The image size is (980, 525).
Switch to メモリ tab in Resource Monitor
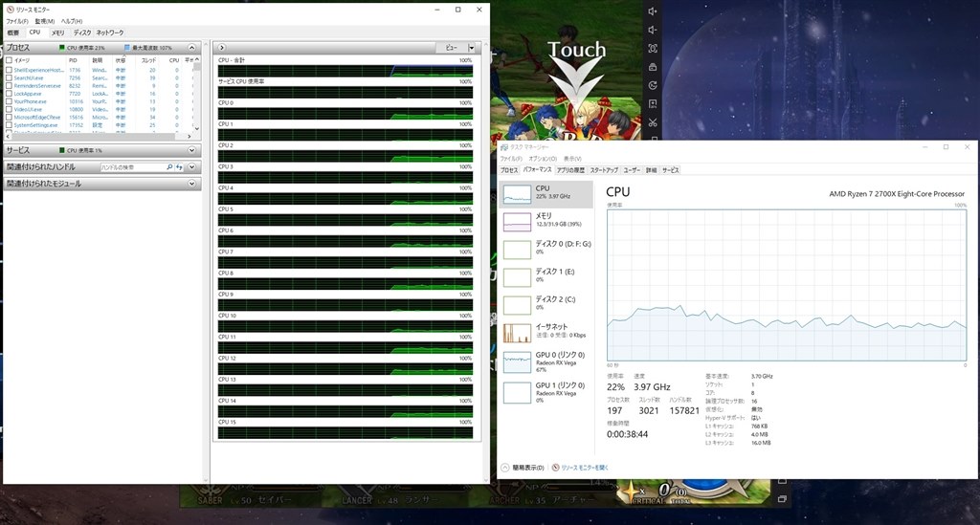pyautogui.click(x=58, y=33)
